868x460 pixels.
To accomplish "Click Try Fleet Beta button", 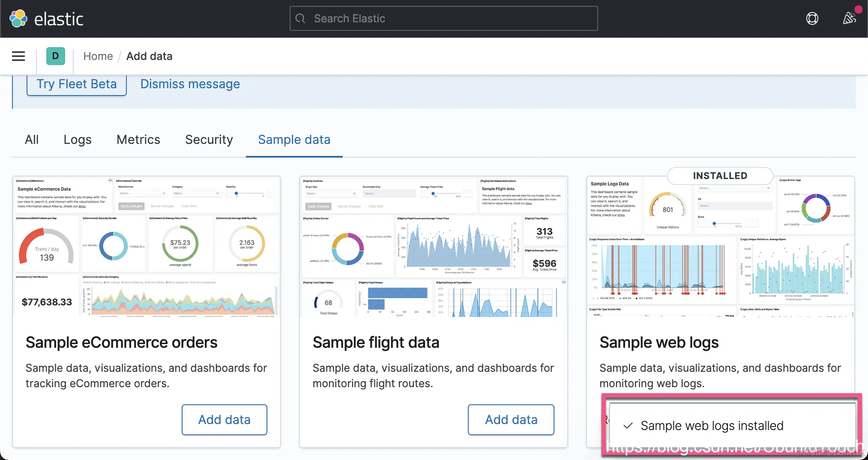I will (77, 84).
